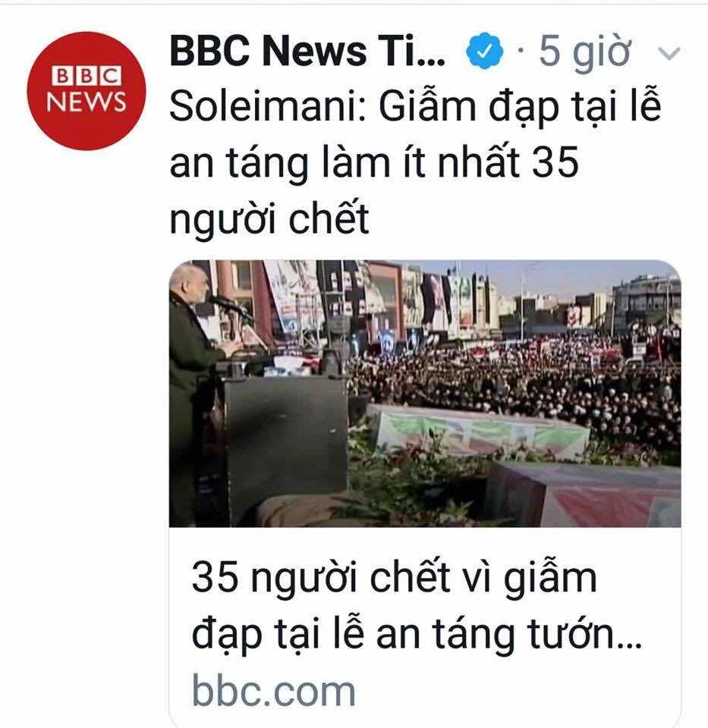
Task: Click 'người chết' ending the tweet text
Action: (269, 218)
